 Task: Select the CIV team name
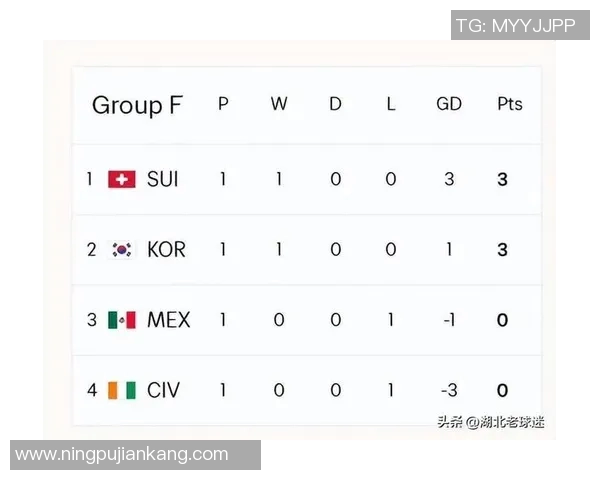point(163,390)
